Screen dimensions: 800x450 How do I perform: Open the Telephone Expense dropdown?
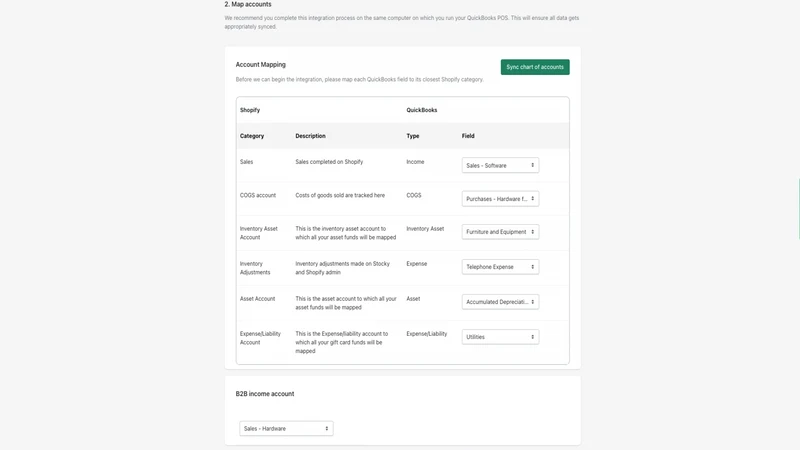pyautogui.click(x=500, y=267)
